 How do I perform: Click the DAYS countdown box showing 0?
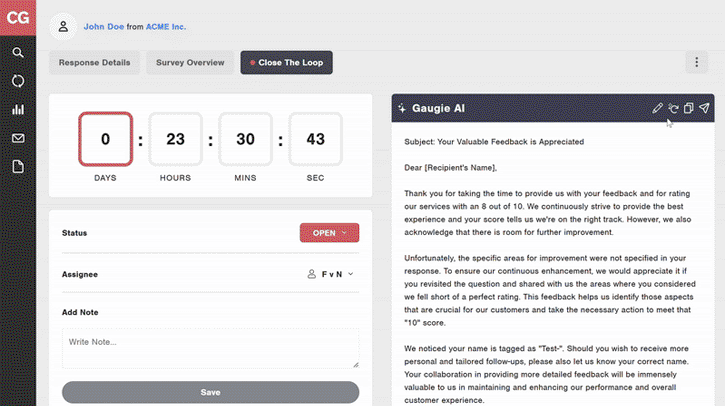(105, 139)
